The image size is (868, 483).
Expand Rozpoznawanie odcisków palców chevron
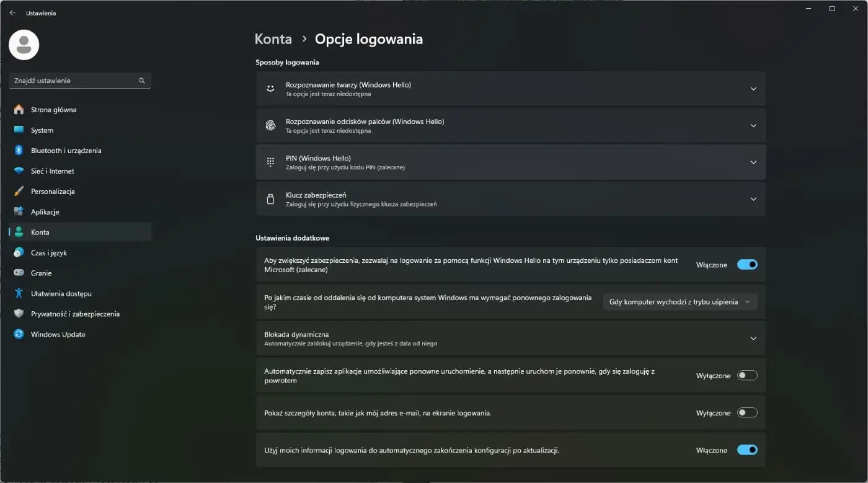pos(753,125)
